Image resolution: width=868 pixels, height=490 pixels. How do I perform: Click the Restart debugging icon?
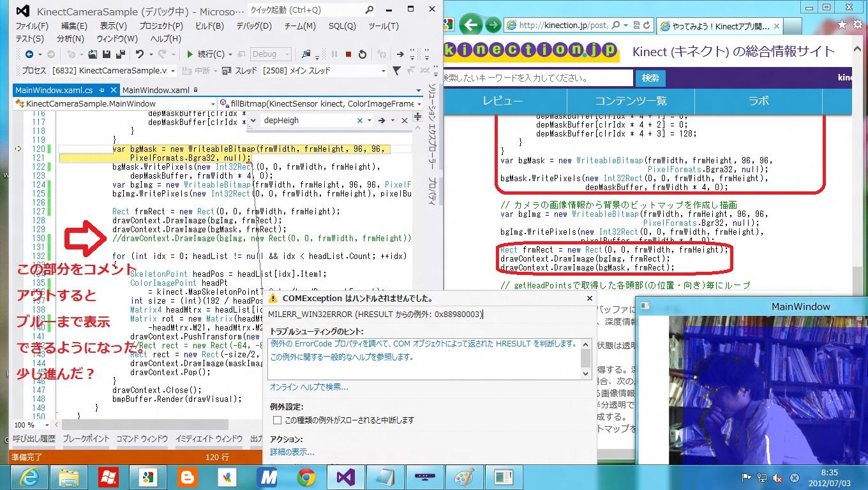click(x=363, y=54)
